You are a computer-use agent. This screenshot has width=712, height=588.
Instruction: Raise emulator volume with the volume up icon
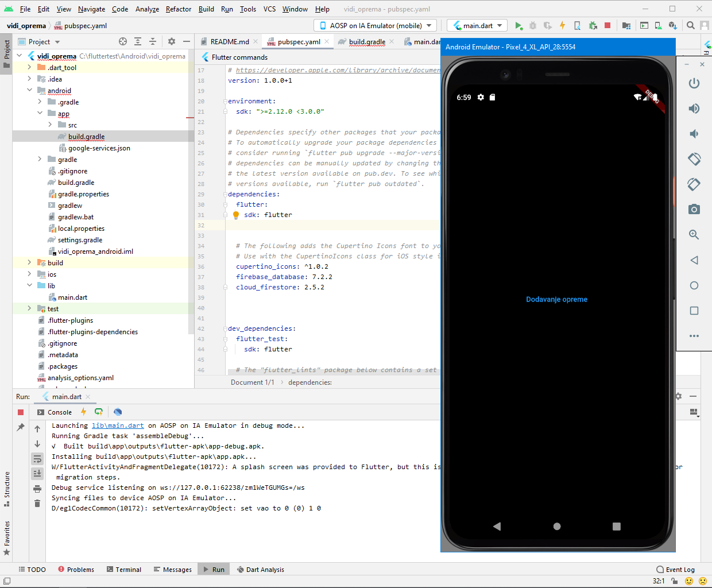[x=694, y=109]
